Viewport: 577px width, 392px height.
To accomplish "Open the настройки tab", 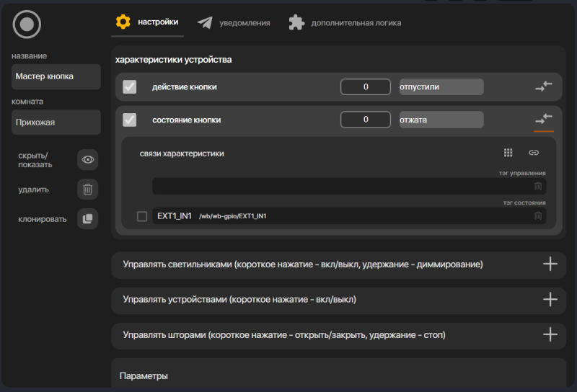I will (148, 22).
